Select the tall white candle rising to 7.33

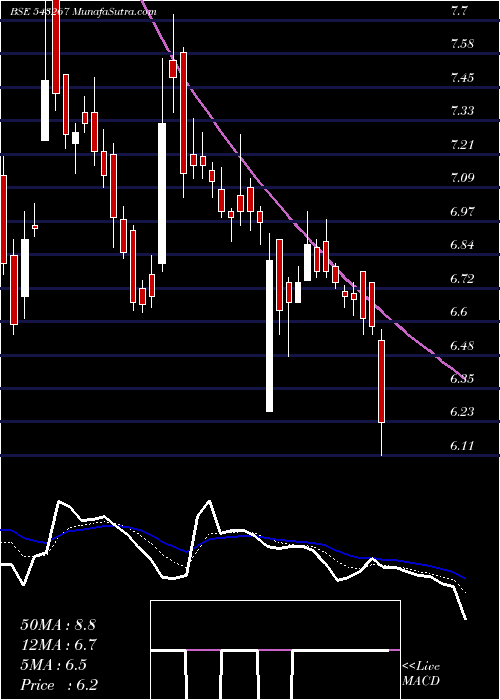(162, 193)
